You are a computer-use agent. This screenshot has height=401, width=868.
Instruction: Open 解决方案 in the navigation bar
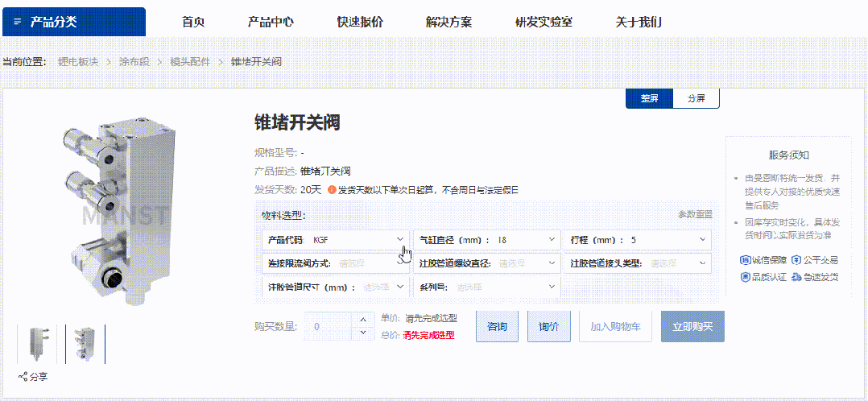(449, 23)
